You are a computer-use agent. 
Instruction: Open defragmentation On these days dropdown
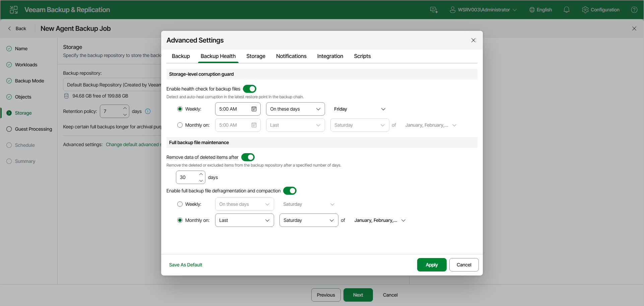click(x=245, y=204)
